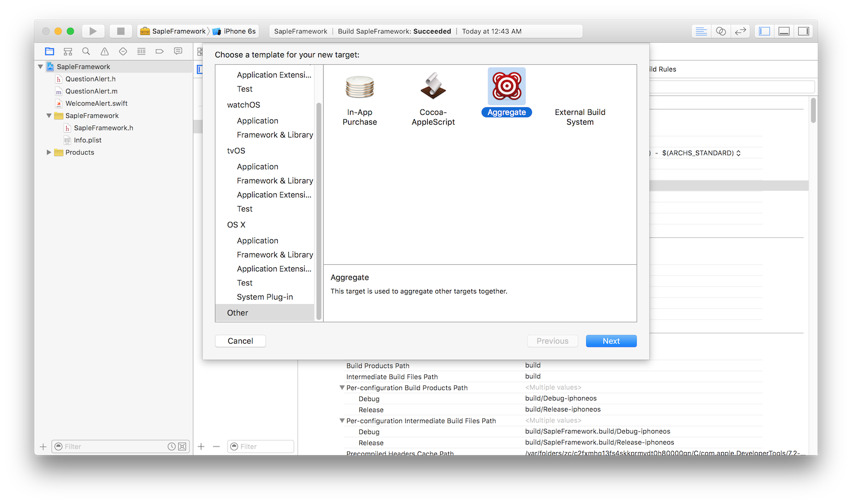This screenshot has width=852, height=504.
Task: Expand the Products folder
Action: coord(49,152)
